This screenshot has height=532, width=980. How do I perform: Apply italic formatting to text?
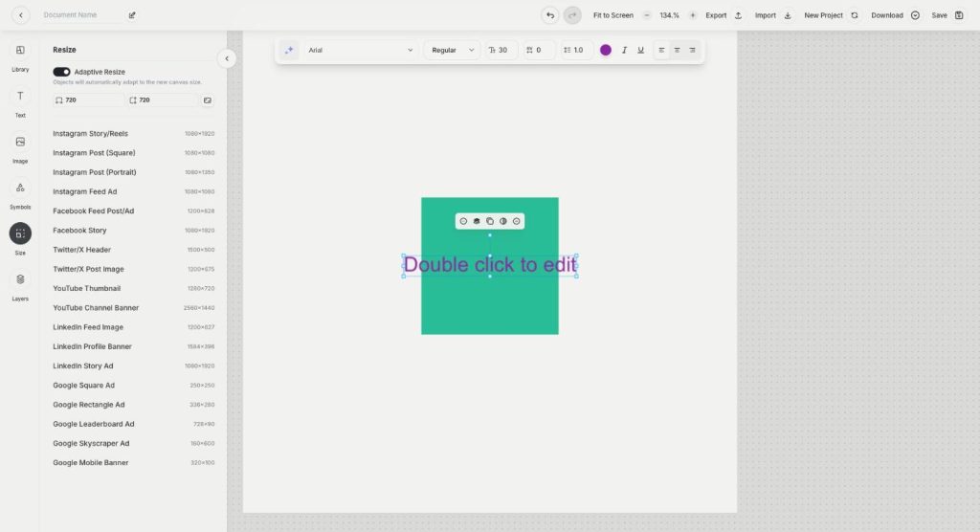(x=624, y=50)
